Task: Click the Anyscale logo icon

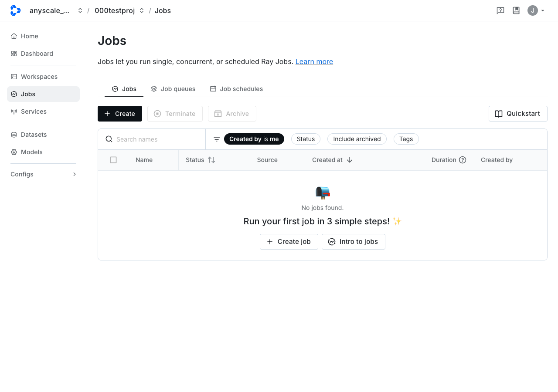Action: (x=16, y=10)
